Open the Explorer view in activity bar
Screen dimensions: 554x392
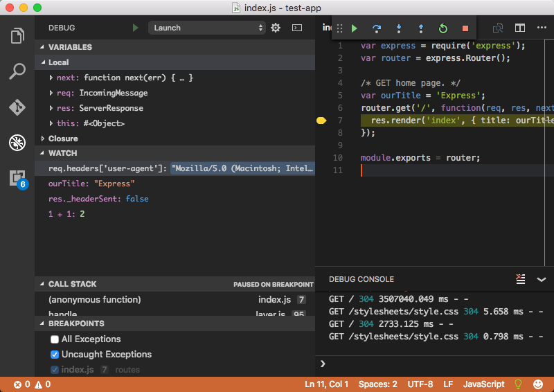point(17,35)
